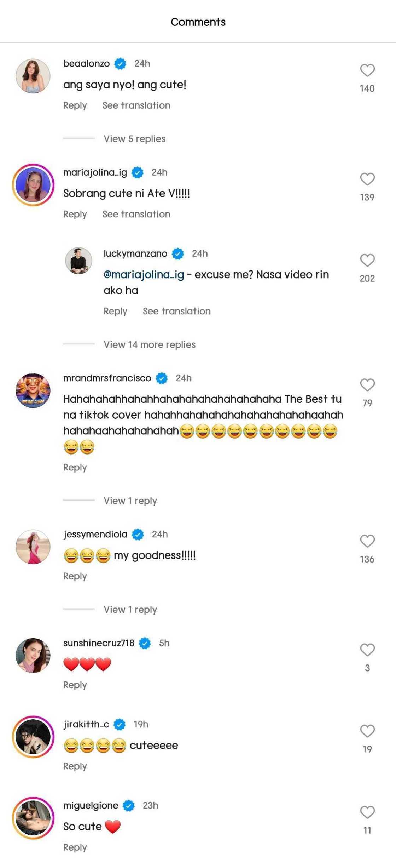Open mariajolina_ig's story avatar
This screenshot has height=868, width=396.
33,185
